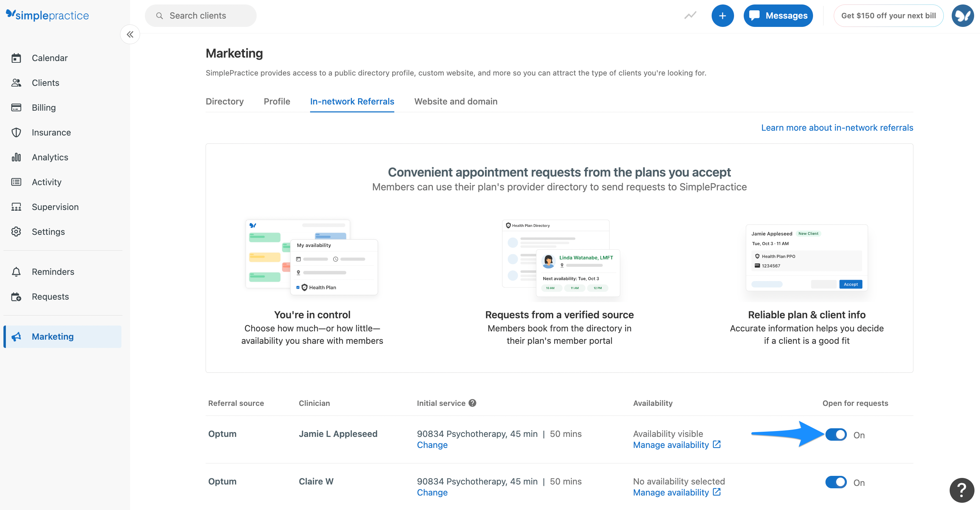Click Optum in Jamie L Appleseed row
Screen dimensions: 980x510
(222, 434)
